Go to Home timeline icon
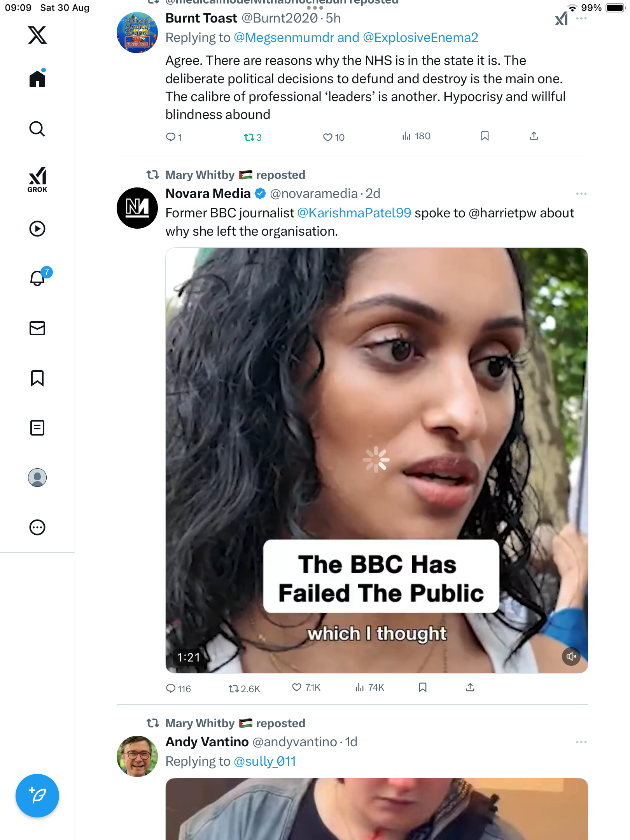This screenshot has width=630, height=840. (x=37, y=79)
